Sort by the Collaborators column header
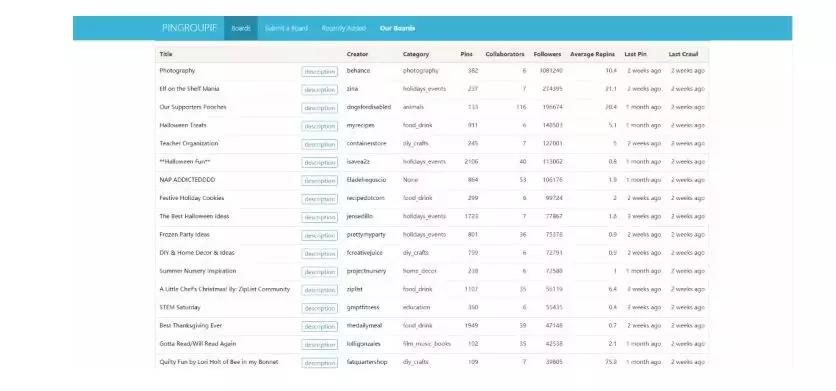Viewport: 836px width, 391px height. [x=505, y=54]
